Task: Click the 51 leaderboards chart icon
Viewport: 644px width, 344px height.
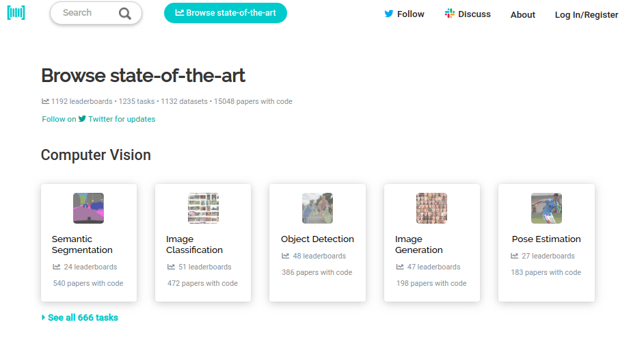Action: click(x=171, y=267)
